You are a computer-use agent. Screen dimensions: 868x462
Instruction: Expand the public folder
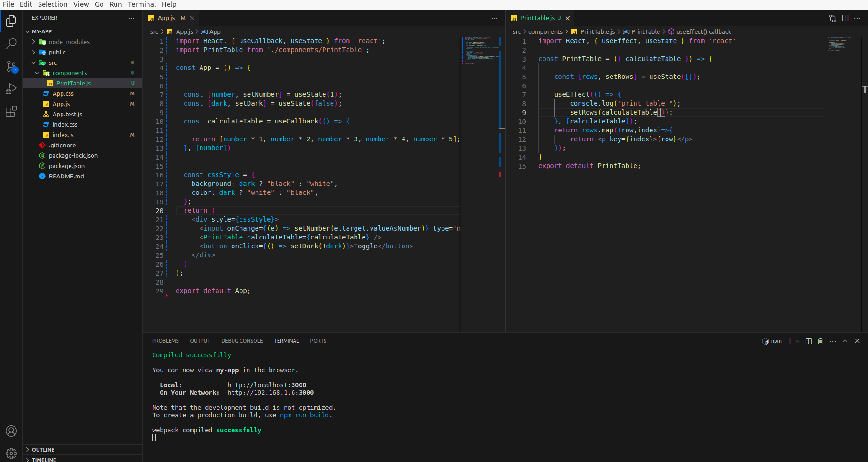(57, 52)
